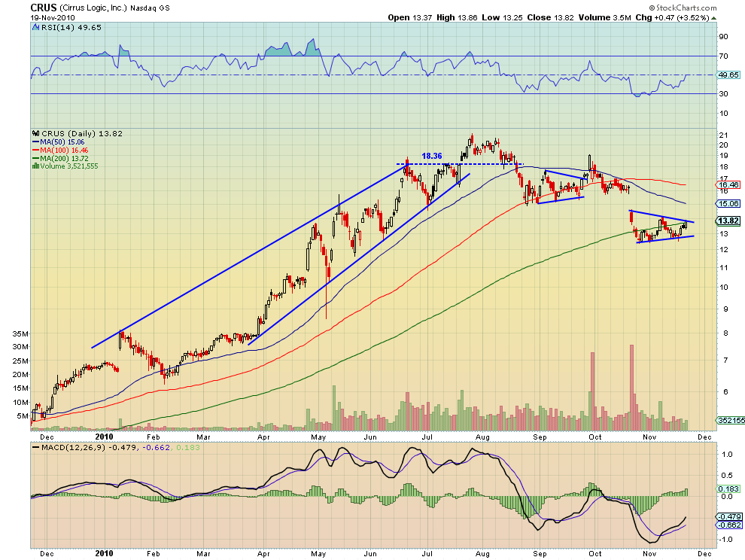
Task: Click the -0.479 MACD value tag
Action: (728, 517)
